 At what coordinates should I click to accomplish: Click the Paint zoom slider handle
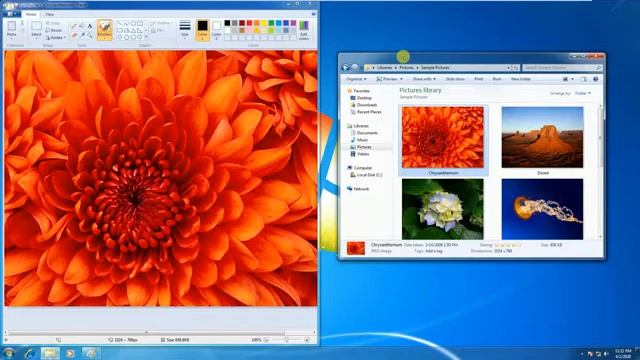click(287, 340)
